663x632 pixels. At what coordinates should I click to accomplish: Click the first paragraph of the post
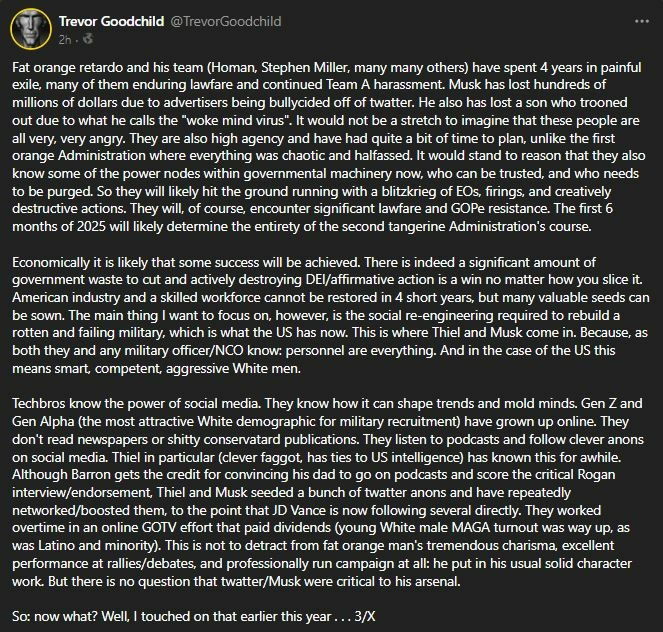(329, 147)
